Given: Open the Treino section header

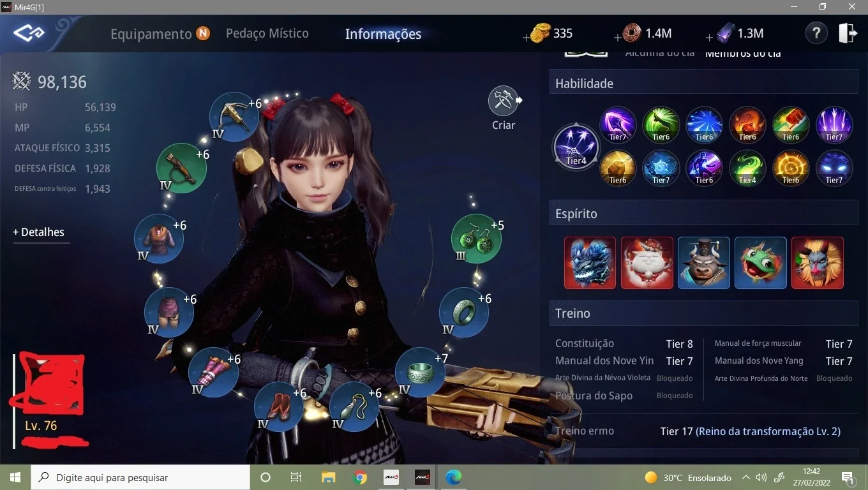Looking at the screenshot, I should coord(703,313).
